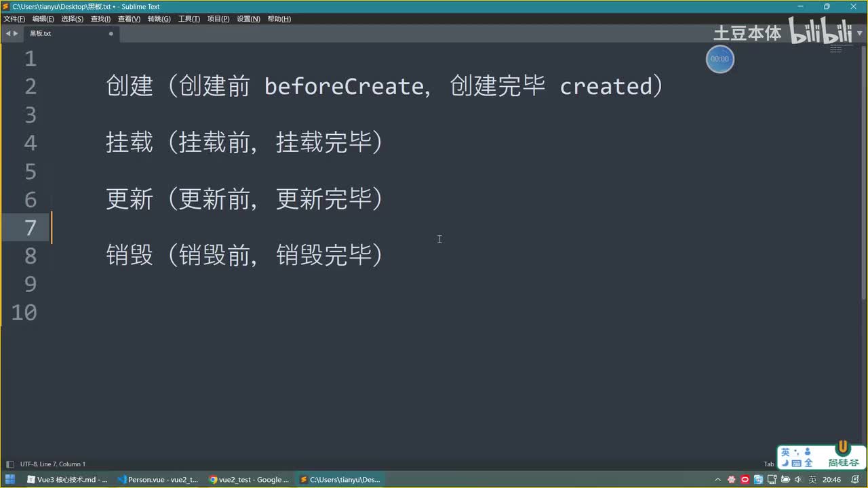Switch to Person.vue VS Code taskbar window
Screen dimensions: 868x488
(x=157, y=479)
